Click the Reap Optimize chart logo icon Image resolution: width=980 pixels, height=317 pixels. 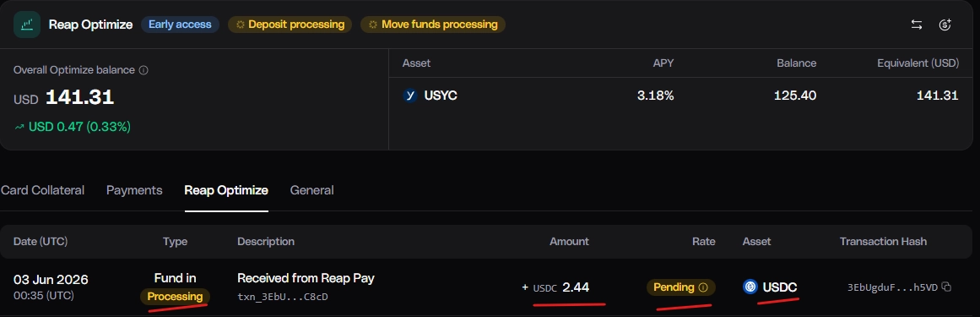coord(27,25)
